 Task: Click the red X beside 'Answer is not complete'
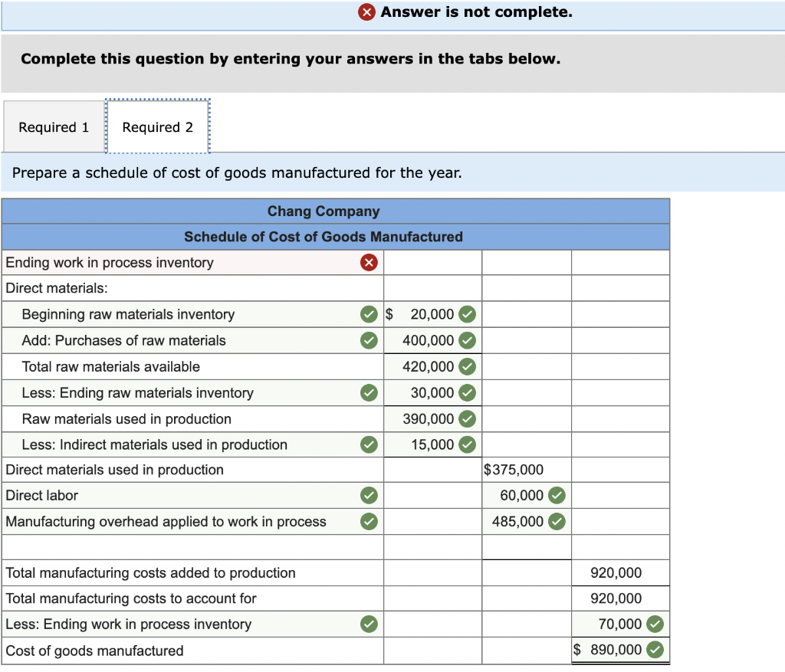pyautogui.click(x=367, y=11)
